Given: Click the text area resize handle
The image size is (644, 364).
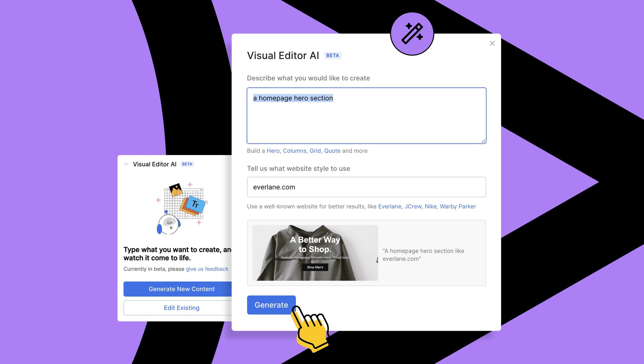Looking at the screenshot, I should pyautogui.click(x=483, y=141).
